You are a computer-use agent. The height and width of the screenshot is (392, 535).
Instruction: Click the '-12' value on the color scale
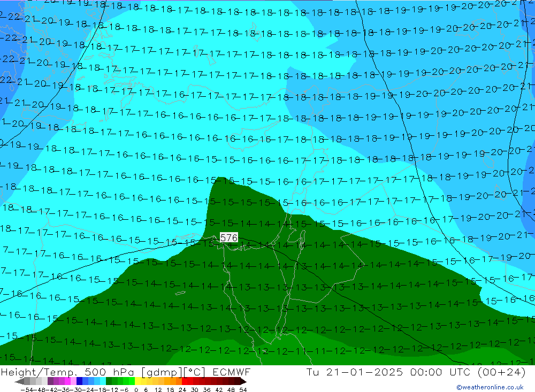click(x=112, y=390)
